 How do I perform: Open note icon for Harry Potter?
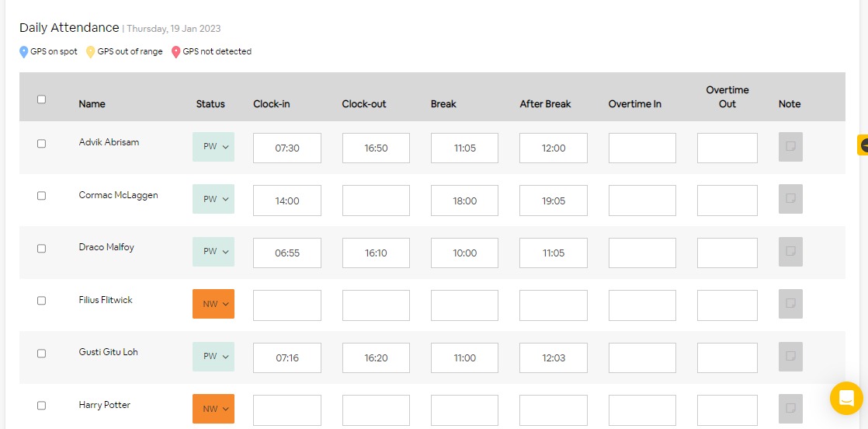pos(790,409)
